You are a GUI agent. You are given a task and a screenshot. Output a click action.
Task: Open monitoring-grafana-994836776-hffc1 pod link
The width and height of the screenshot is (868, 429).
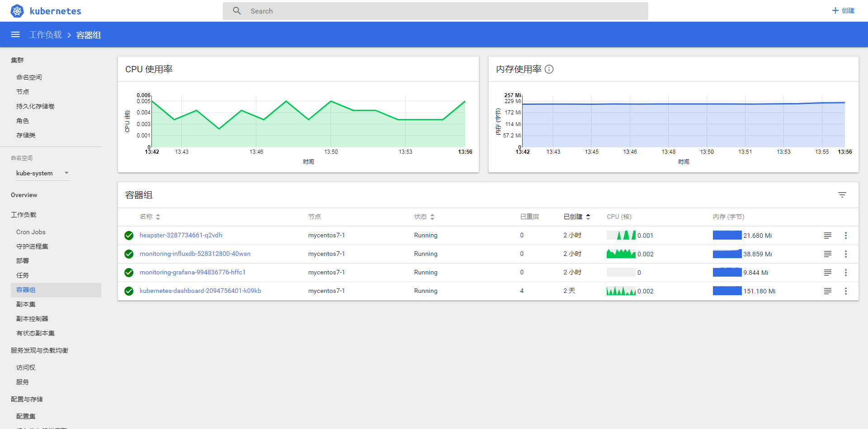pyautogui.click(x=193, y=272)
